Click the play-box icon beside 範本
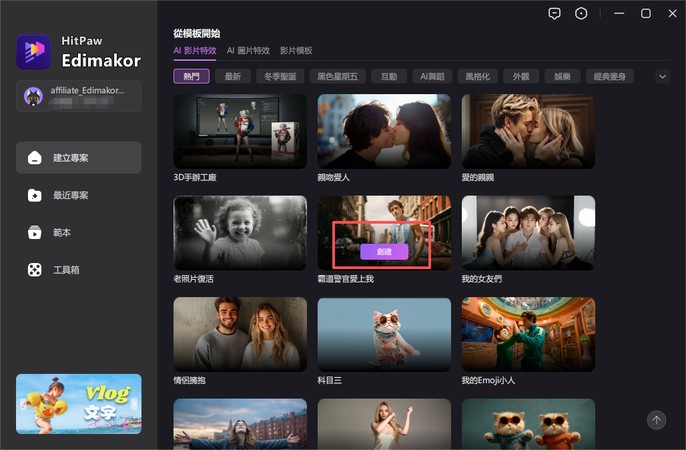 (x=35, y=232)
